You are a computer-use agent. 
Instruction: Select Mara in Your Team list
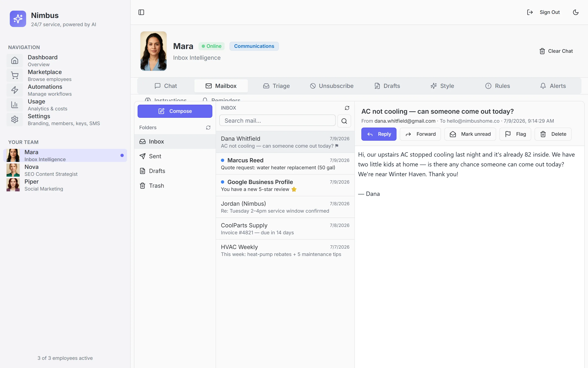pos(65,155)
